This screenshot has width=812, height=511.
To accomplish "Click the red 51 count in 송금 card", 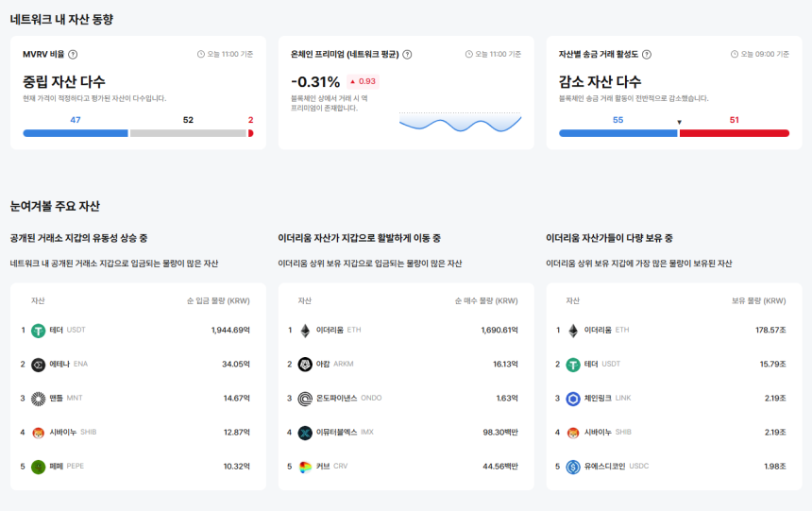I will [735, 120].
